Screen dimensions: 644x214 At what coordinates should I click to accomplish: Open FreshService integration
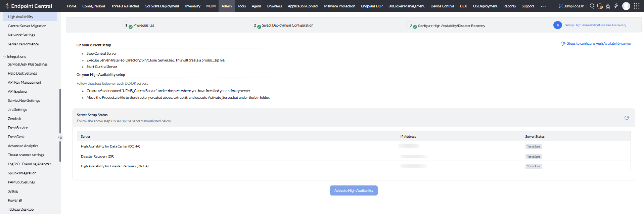point(18,128)
